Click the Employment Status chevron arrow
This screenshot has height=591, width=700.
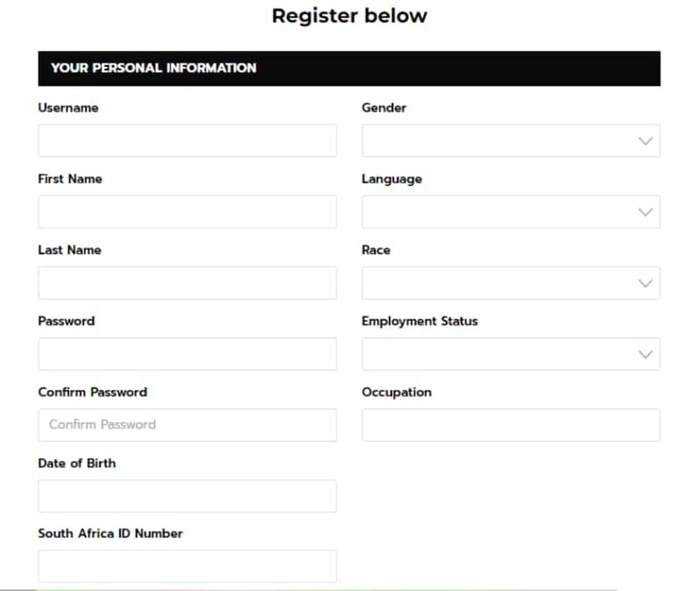pos(646,354)
